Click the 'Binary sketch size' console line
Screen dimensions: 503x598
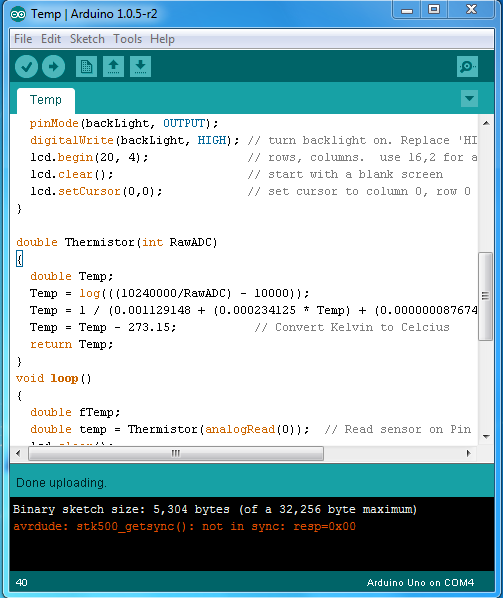[215, 510]
